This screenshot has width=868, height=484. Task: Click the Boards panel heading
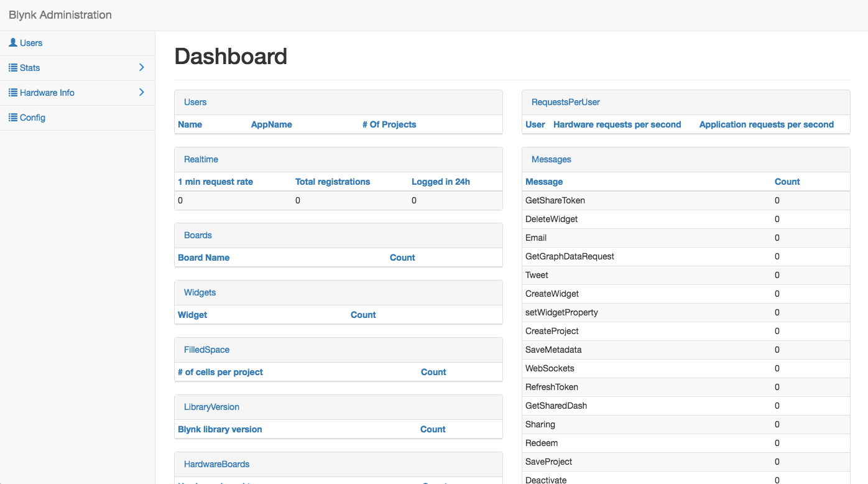[338, 235]
